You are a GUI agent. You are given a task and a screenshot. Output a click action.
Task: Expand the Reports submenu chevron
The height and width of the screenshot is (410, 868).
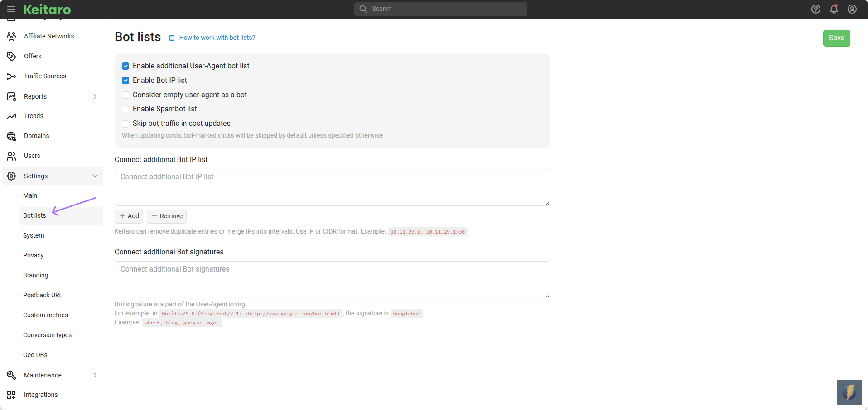(95, 96)
